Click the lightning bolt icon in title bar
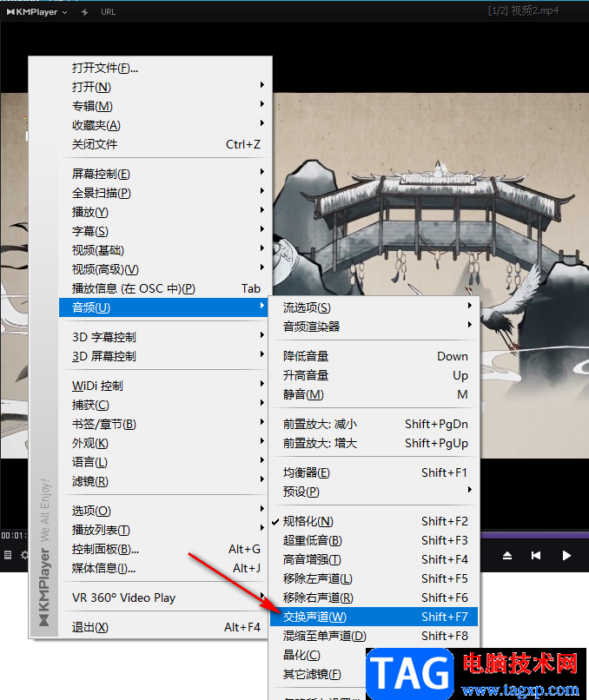The height and width of the screenshot is (700, 589). pyautogui.click(x=84, y=12)
